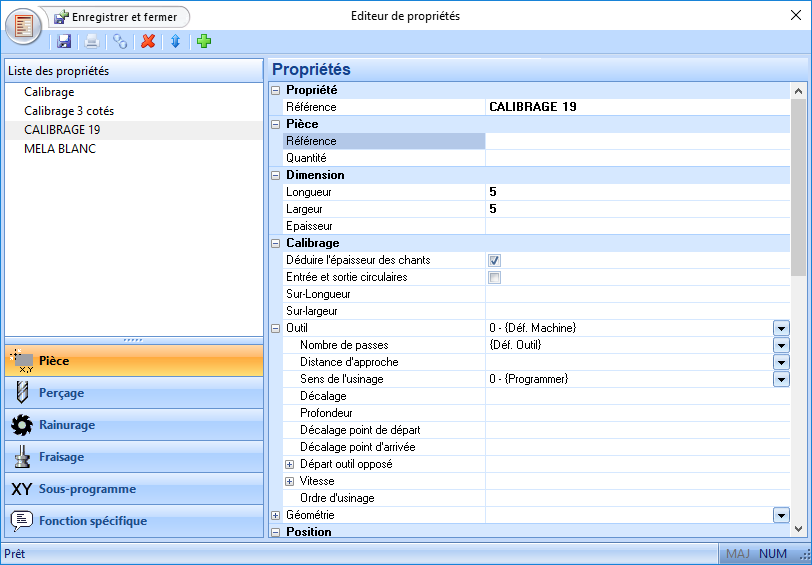Collapse the Dimension section
This screenshot has width=812, height=565.
[276, 175]
